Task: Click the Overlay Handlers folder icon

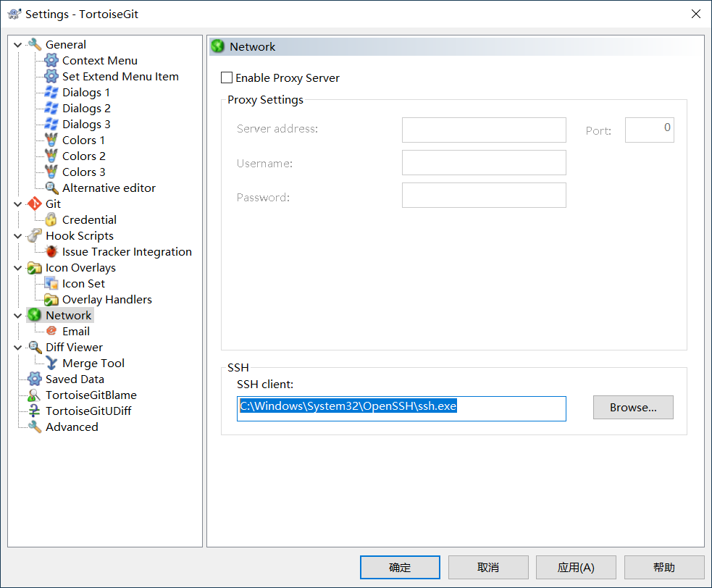Action: point(51,299)
